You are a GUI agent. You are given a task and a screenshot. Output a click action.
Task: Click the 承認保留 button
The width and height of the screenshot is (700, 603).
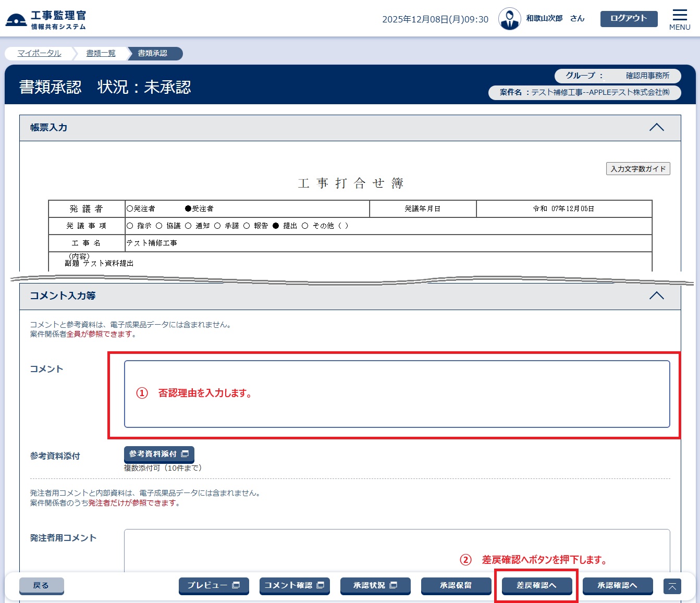[x=456, y=586]
